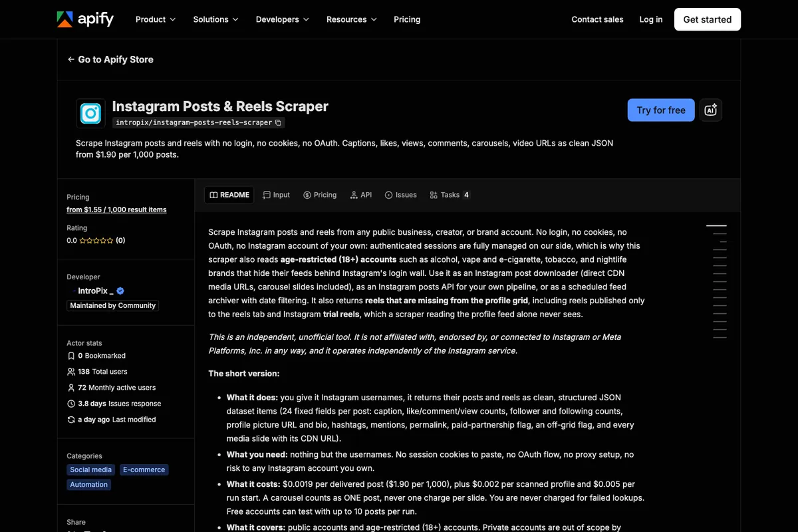Click the actor title heading
The image size is (798, 532).
(220, 106)
